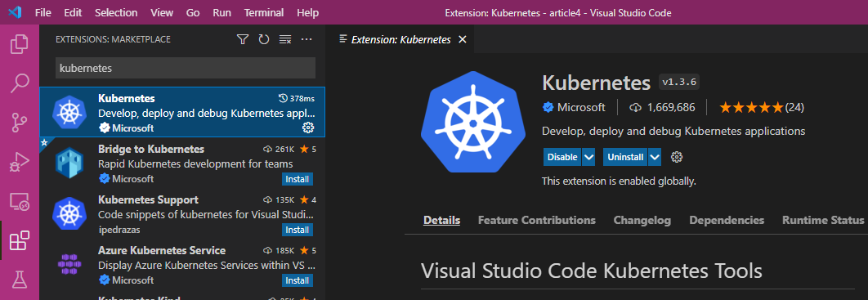Image resolution: width=868 pixels, height=300 pixels.
Task: Refresh the extensions list
Action: [264, 39]
